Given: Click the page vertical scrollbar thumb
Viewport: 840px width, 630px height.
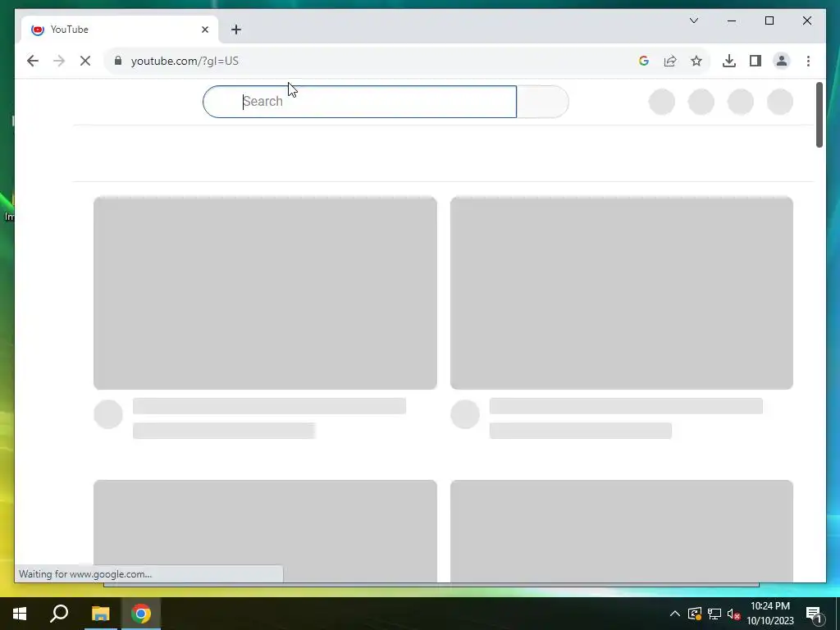Looking at the screenshot, I should click(x=819, y=115).
